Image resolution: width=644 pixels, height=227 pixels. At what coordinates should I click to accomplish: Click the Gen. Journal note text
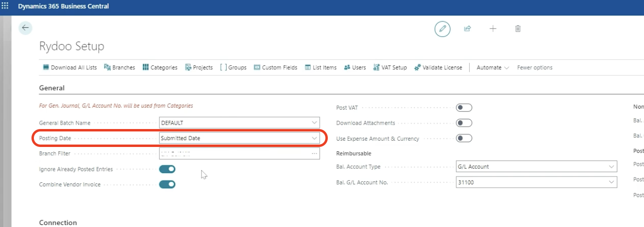116,105
